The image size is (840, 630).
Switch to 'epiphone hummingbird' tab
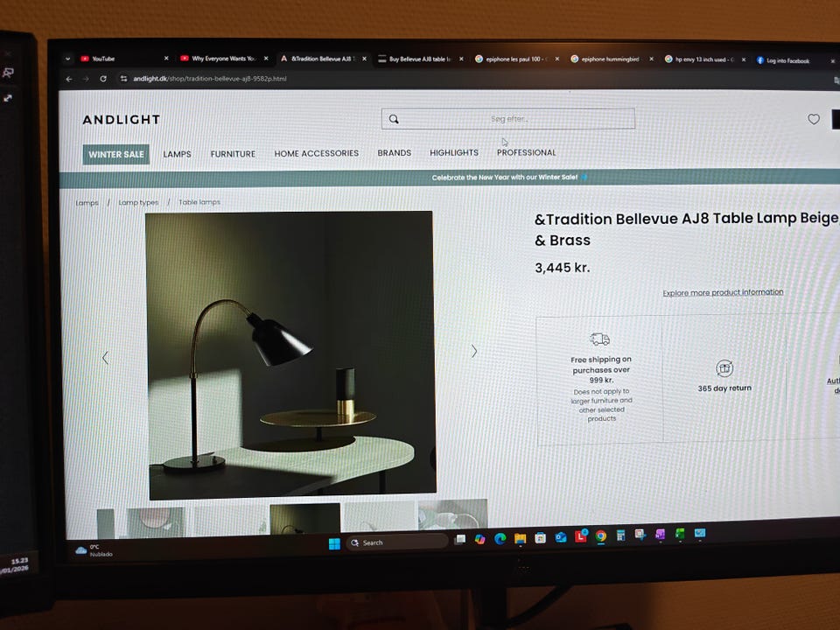[612, 59]
